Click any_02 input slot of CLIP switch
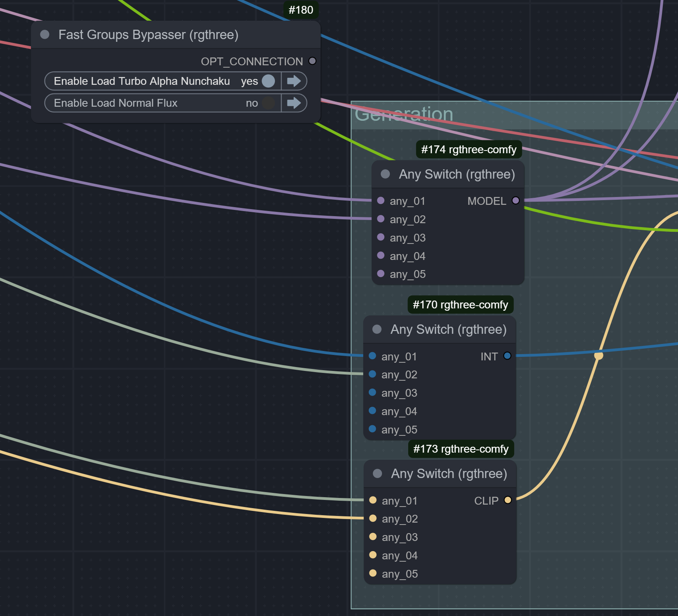The image size is (678, 616). pyautogui.click(x=373, y=518)
